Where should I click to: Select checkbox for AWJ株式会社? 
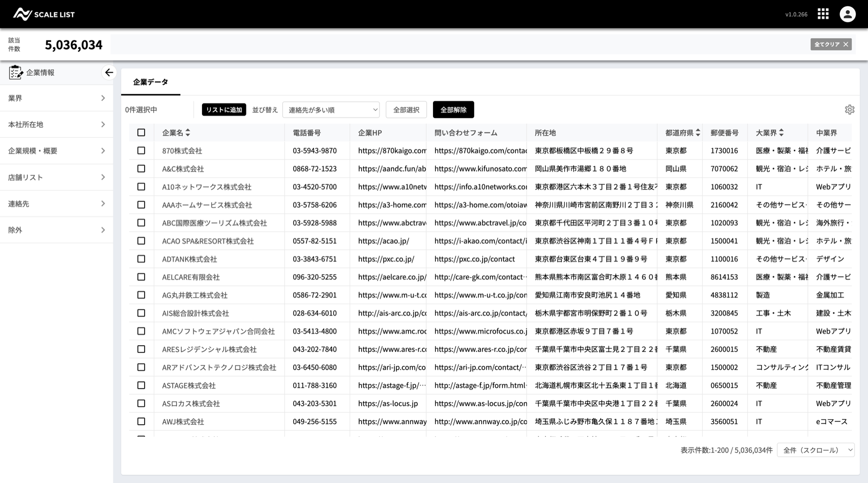[x=141, y=421]
